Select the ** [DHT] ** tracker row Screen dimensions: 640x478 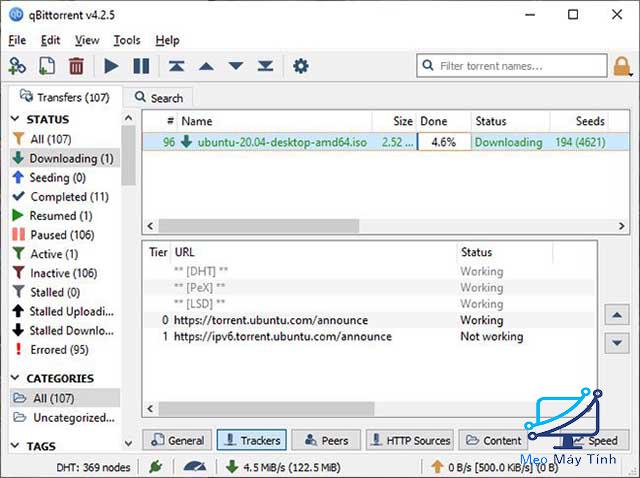point(370,271)
